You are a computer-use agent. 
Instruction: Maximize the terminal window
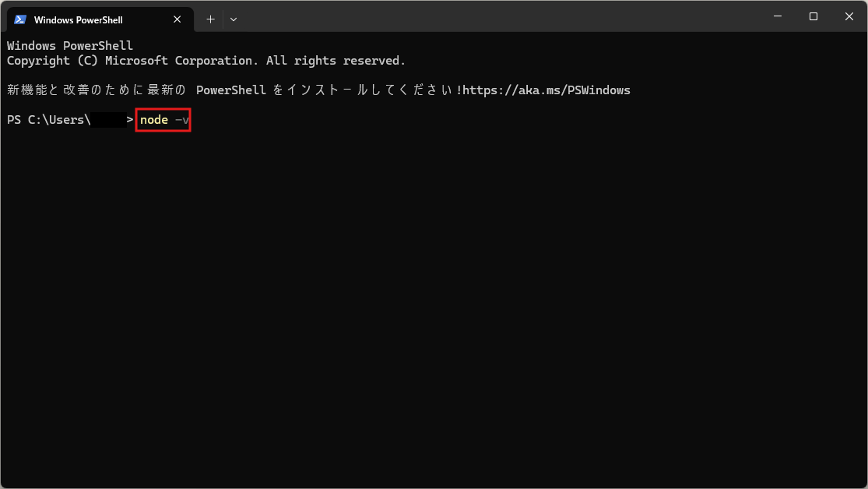pyautogui.click(x=814, y=16)
